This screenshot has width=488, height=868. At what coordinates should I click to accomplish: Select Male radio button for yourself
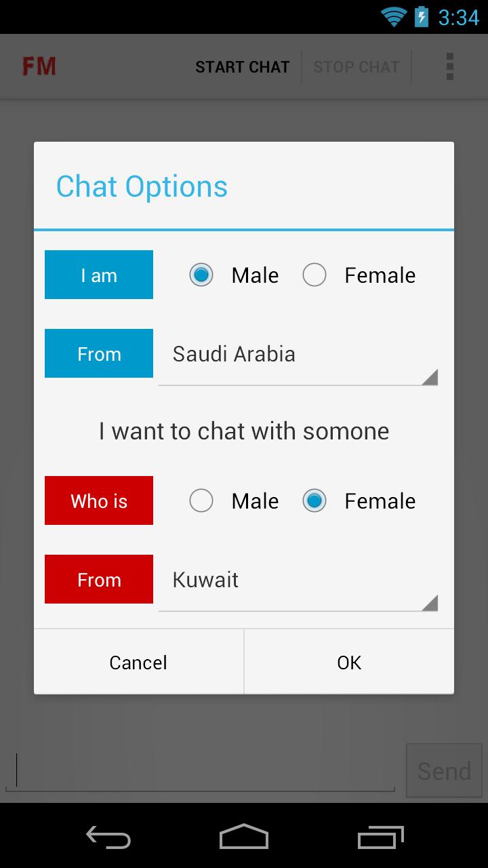(201, 275)
